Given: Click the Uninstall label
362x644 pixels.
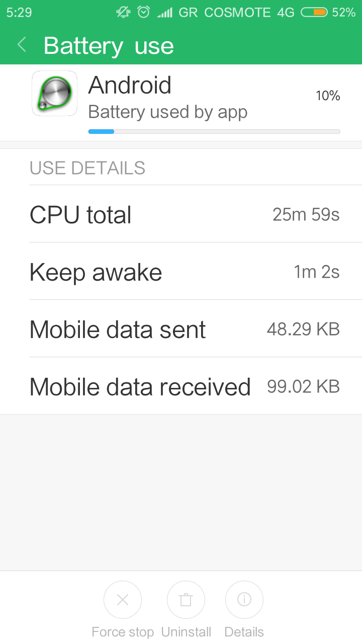Looking at the screenshot, I should click(x=186, y=632).
